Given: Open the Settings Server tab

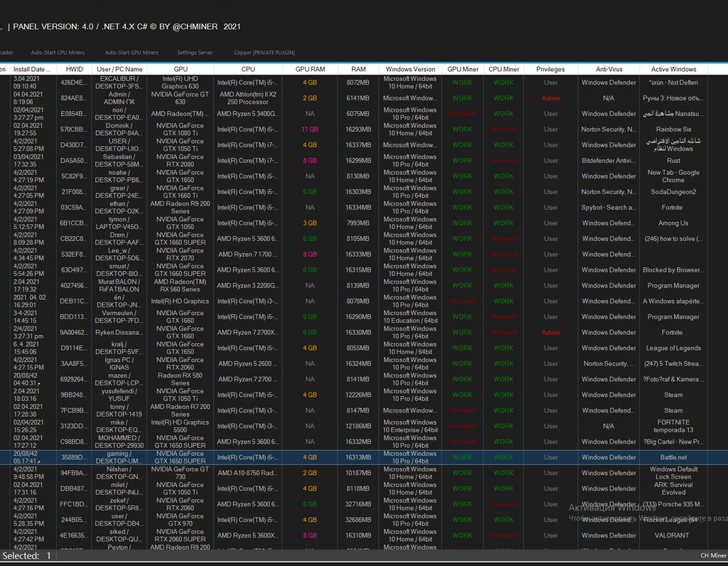Looking at the screenshot, I should pos(195,53).
